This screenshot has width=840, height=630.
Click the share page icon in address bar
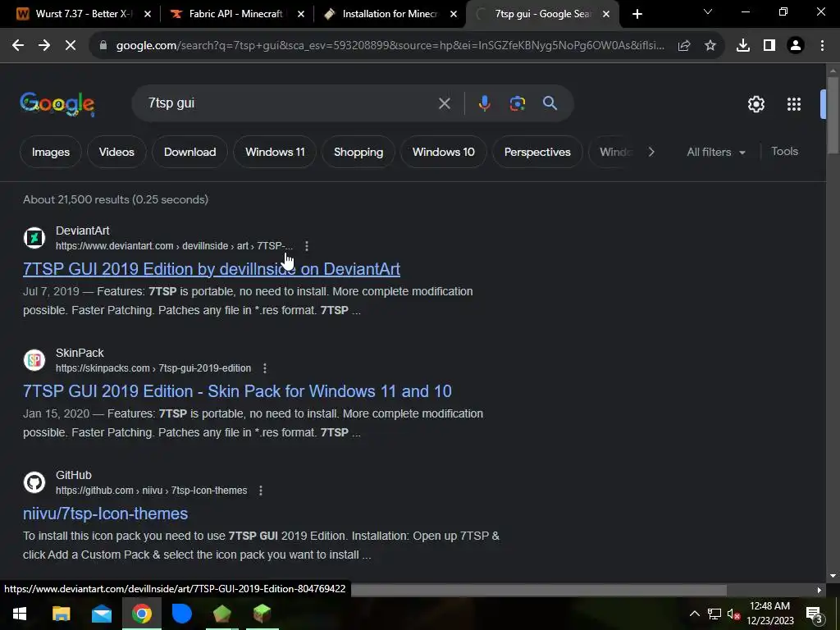(684, 46)
